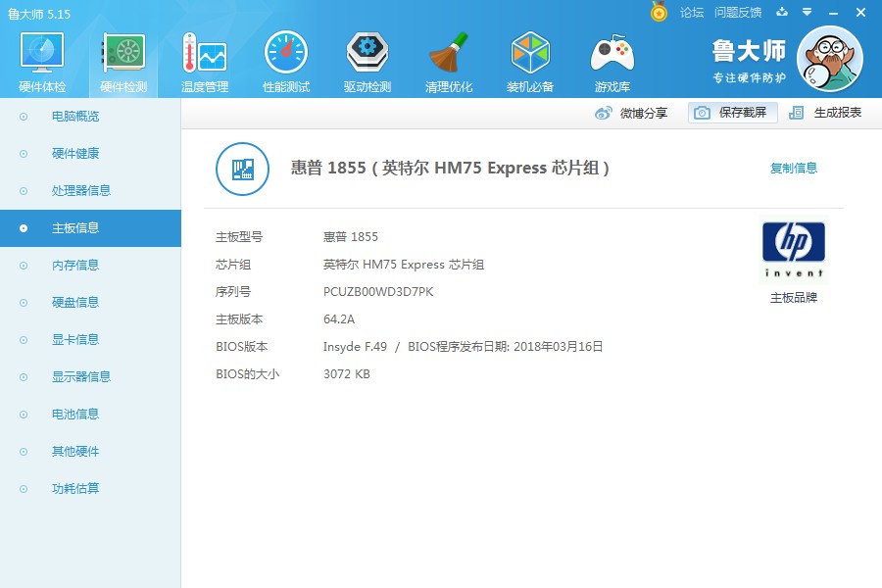This screenshot has height=588, width=882.
Task: Select 显卡信息 in sidebar
Action: point(90,339)
